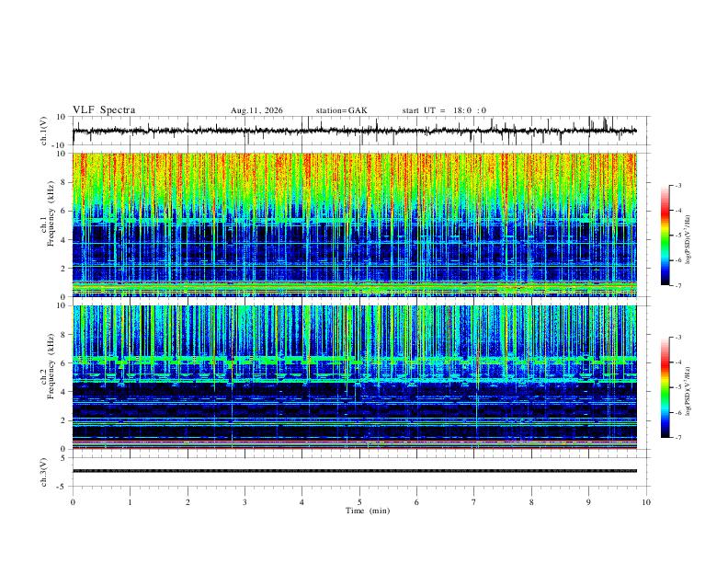This screenshot has width=728, height=563.
Task: Click the ch.3(V) waveform trace
Action: pos(355,471)
